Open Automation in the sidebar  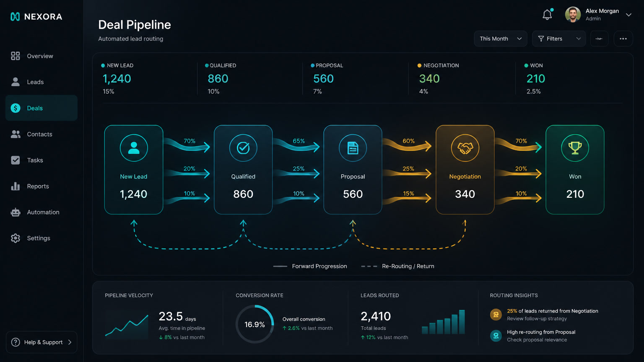coord(42,212)
